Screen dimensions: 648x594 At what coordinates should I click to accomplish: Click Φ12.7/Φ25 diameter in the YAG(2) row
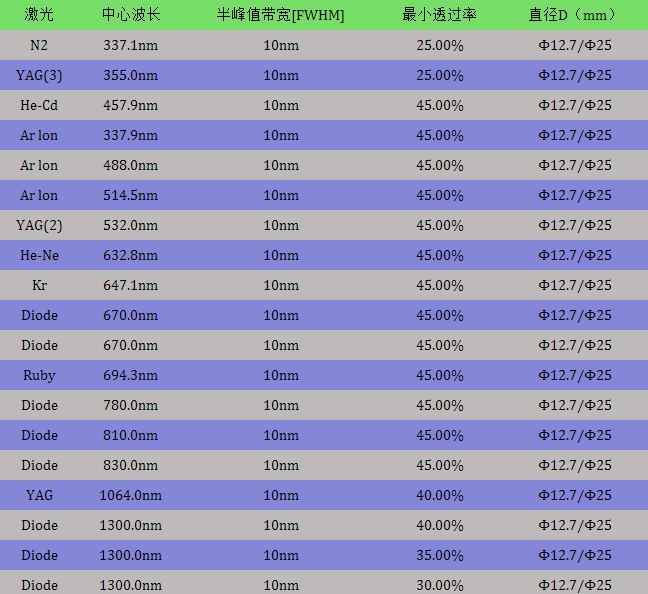(574, 225)
